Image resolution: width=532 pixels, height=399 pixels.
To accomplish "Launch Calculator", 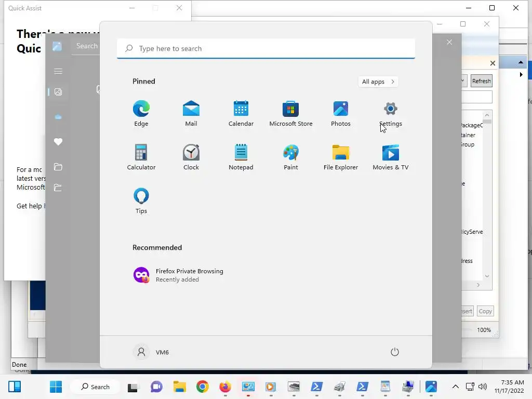I will [141, 157].
